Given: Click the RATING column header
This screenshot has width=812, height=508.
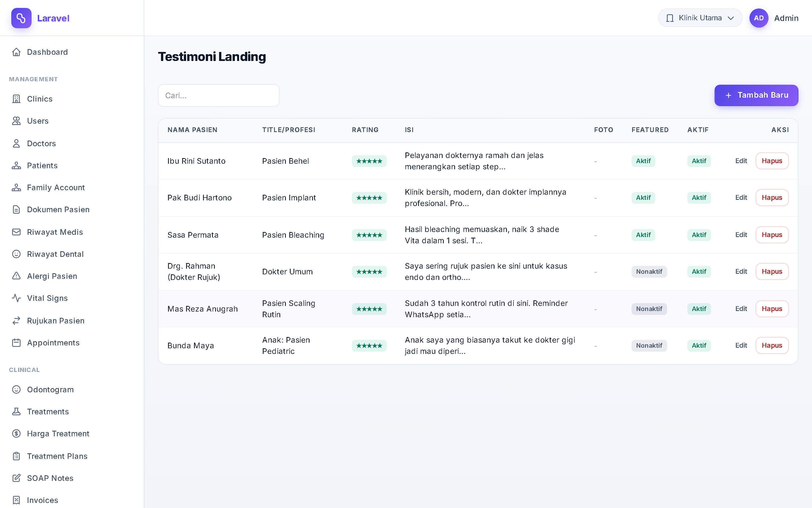Looking at the screenshot, I should click(365, 130).
